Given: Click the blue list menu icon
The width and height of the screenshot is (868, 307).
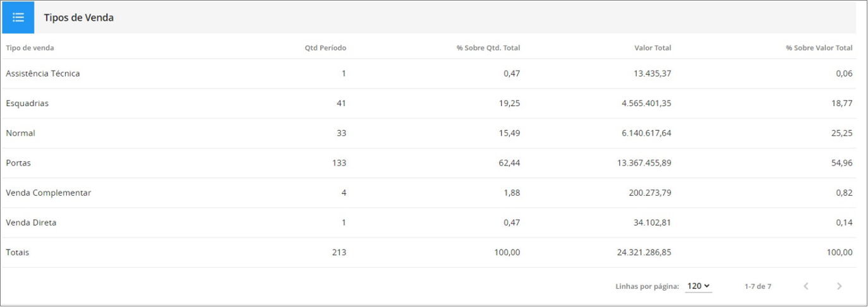Looking at the screenshot, I should point(18,17).
